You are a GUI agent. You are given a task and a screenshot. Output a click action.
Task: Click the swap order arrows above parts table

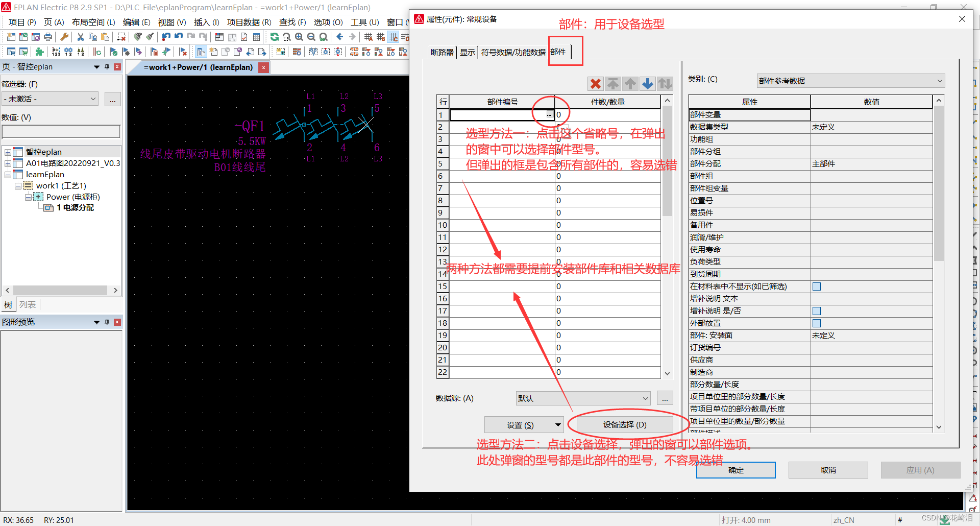point(665,84)
